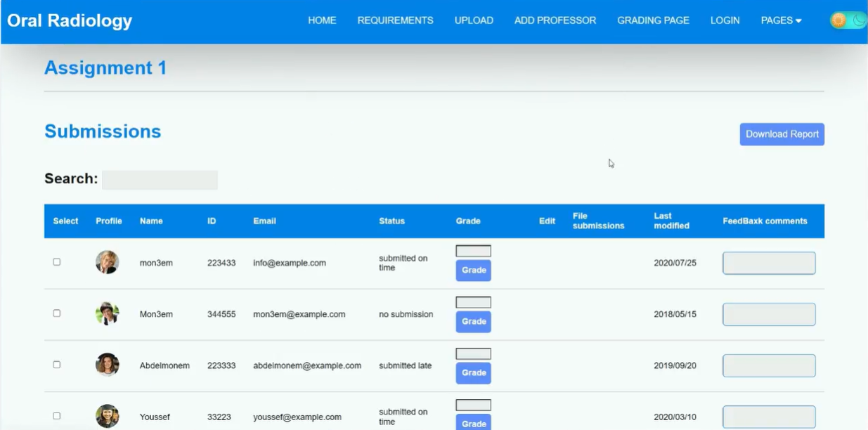Focus grade input in info@example.com row

(473, 251)
